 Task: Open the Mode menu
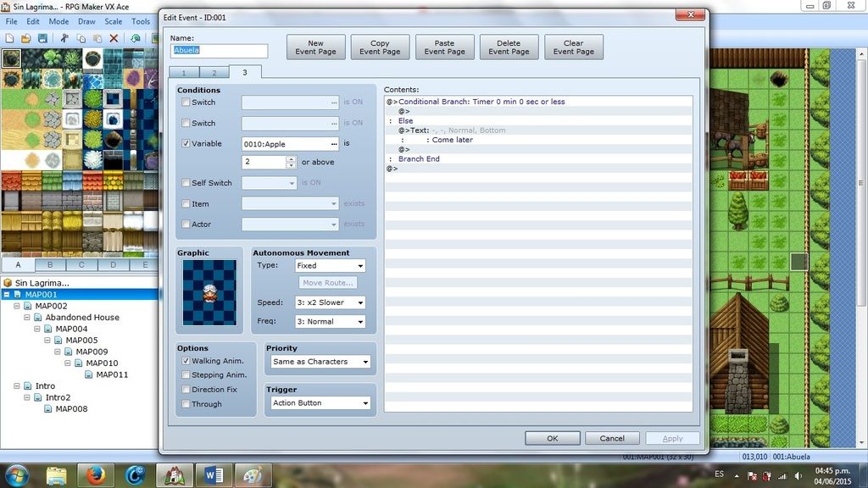[x=57, y=20]
